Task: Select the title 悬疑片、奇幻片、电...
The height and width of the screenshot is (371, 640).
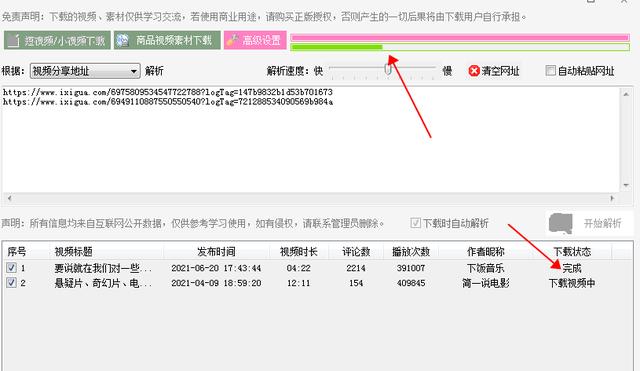Action: pos(103,283)
